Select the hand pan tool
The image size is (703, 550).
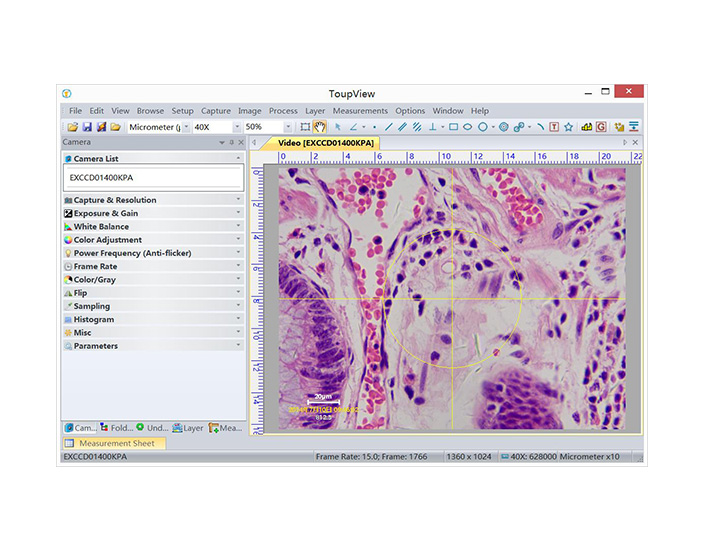click(319, 127)
